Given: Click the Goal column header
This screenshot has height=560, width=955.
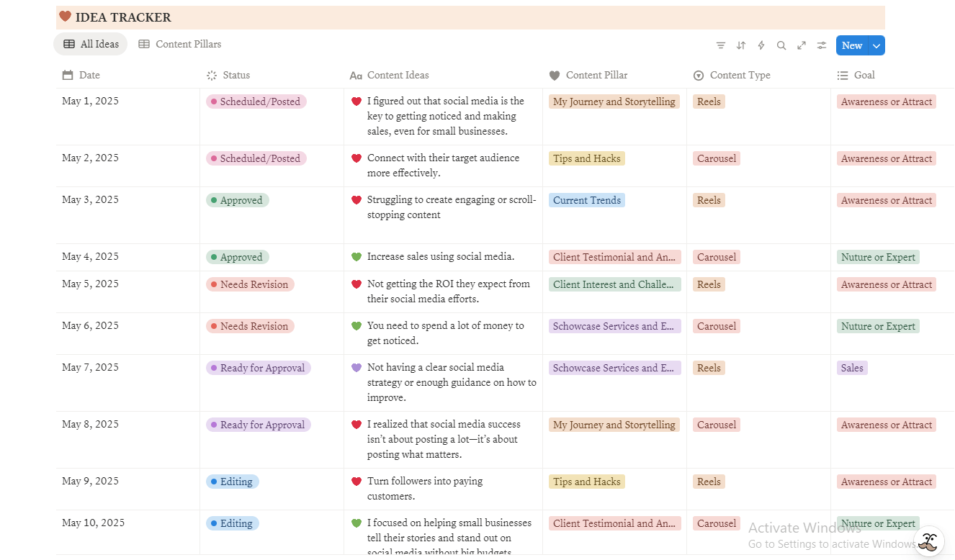Looking at the screenshot, I should (x=864, y=75).
